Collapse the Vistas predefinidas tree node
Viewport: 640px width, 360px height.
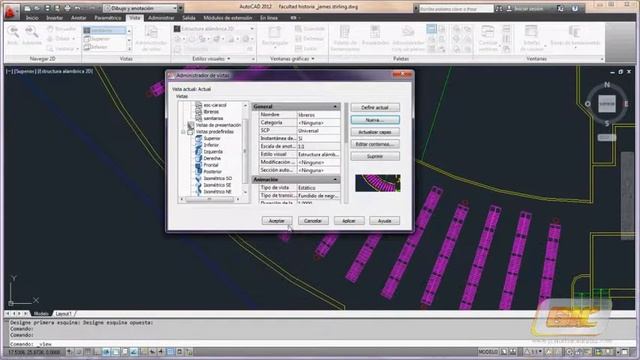pos(183,132)
